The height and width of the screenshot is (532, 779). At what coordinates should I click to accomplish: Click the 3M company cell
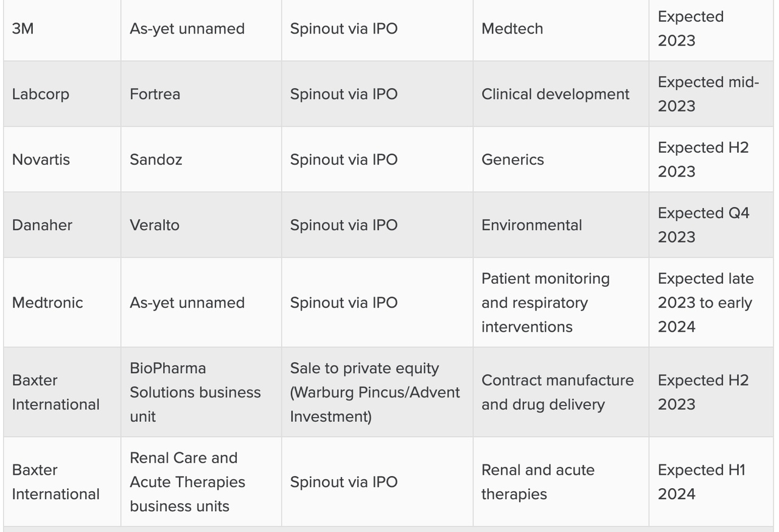tap(23, 29)
